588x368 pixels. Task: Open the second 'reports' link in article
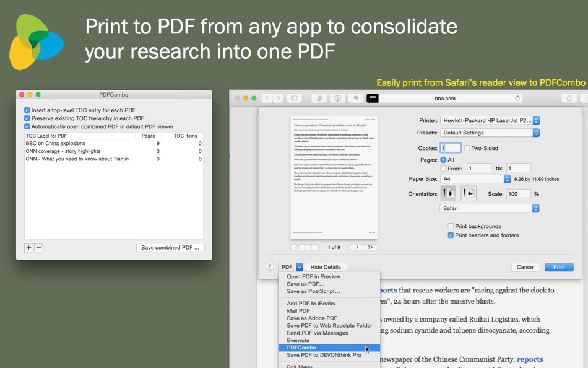tap(530, 359)
